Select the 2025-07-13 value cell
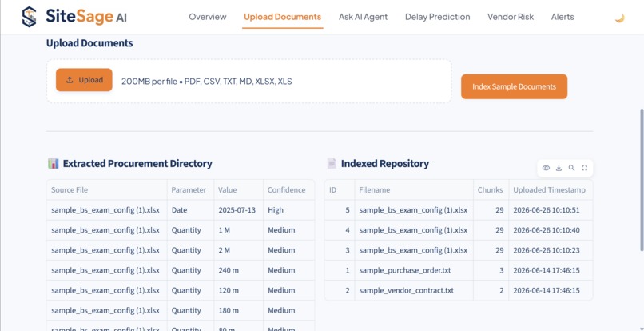Image resolution: width=644 pixels, height=331 pixels. click(x=238, y=210)
